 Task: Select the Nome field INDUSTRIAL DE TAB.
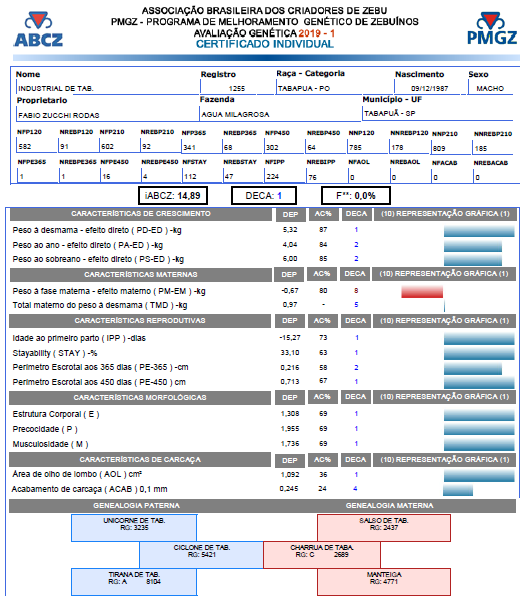(56, 89)
